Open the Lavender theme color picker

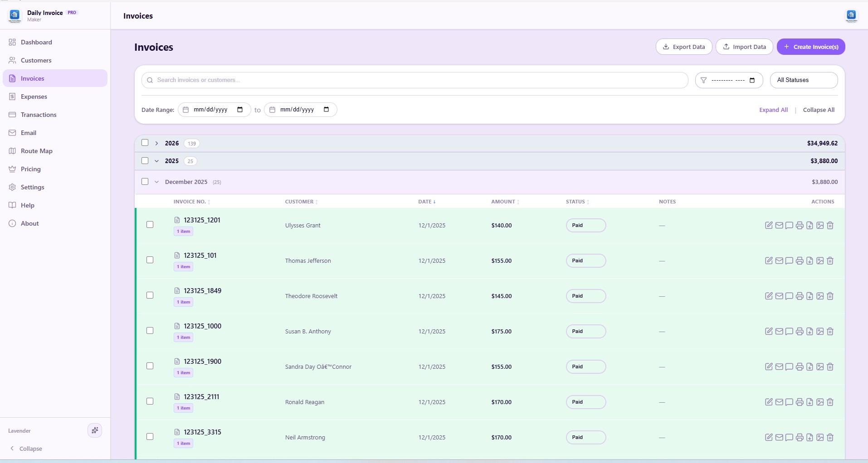tap(94, 430)
